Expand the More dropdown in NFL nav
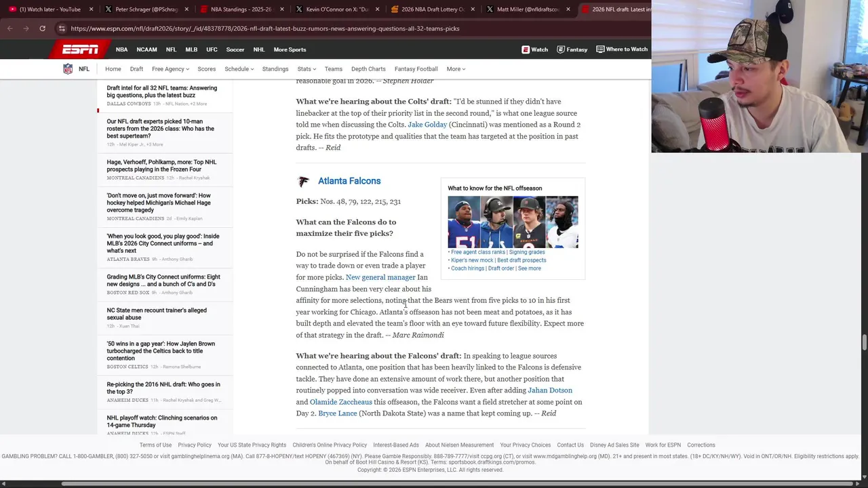 (x=456, y=69)
